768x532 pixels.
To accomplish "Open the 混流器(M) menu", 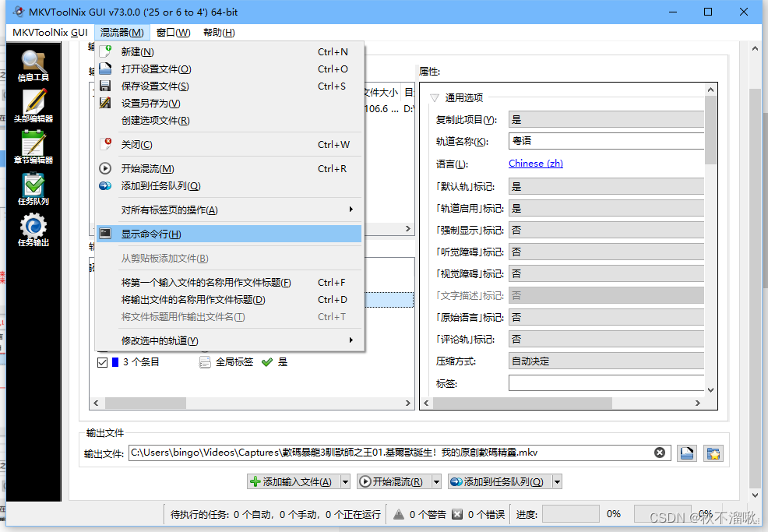I will click(x=122, y=33).
